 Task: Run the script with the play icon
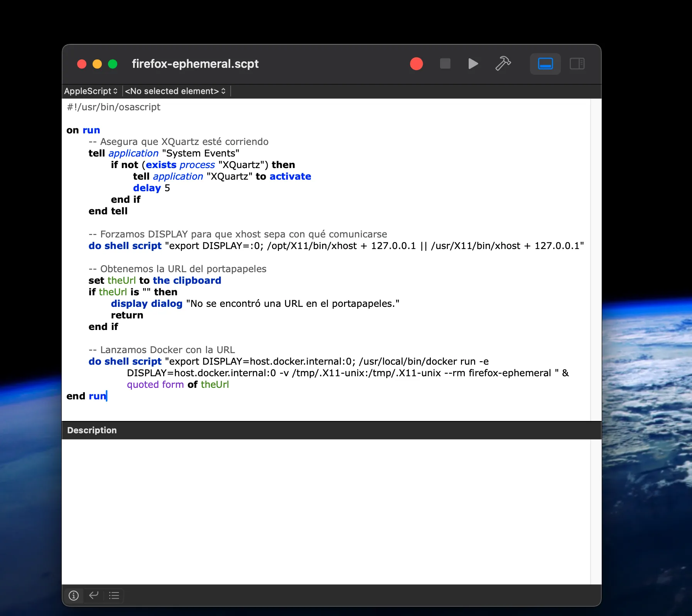pyautogui.click(x=473, y=64)
